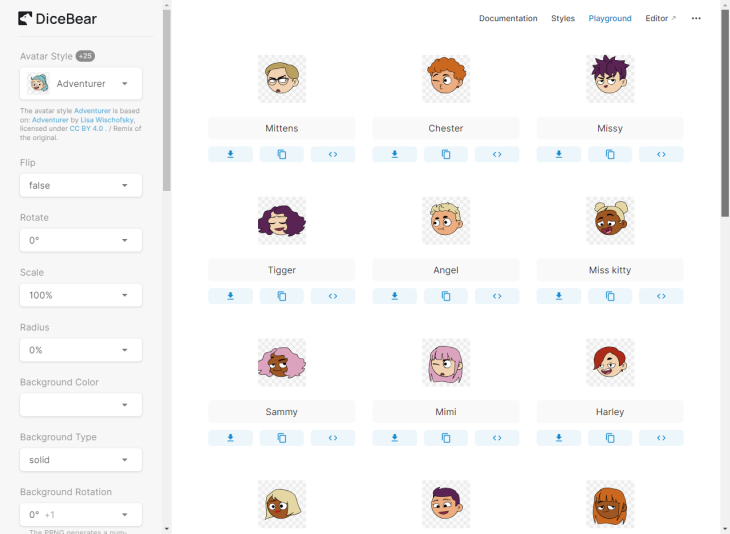Open the Documentation nav item
The width and height of the screenshot is (730, 534).
[x=508, y=18]
